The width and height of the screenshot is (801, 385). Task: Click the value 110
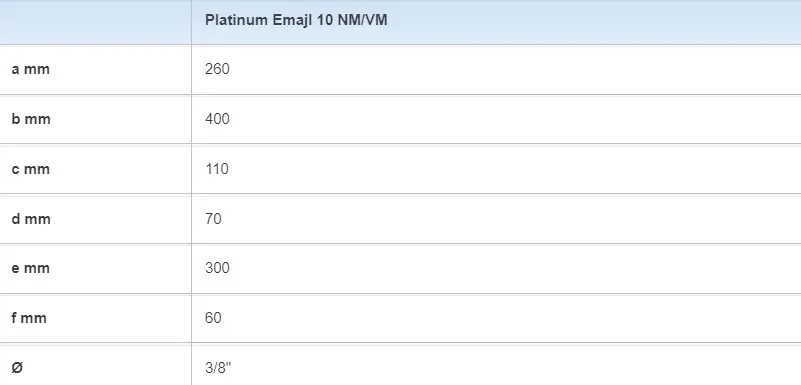coord(217,169)
